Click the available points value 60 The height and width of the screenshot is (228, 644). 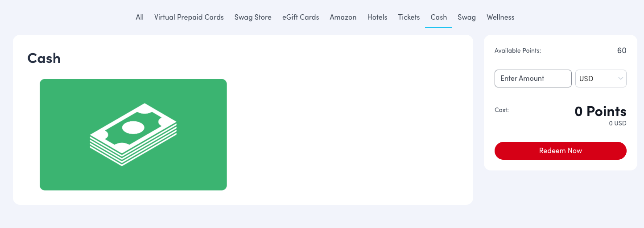(621, 50)
